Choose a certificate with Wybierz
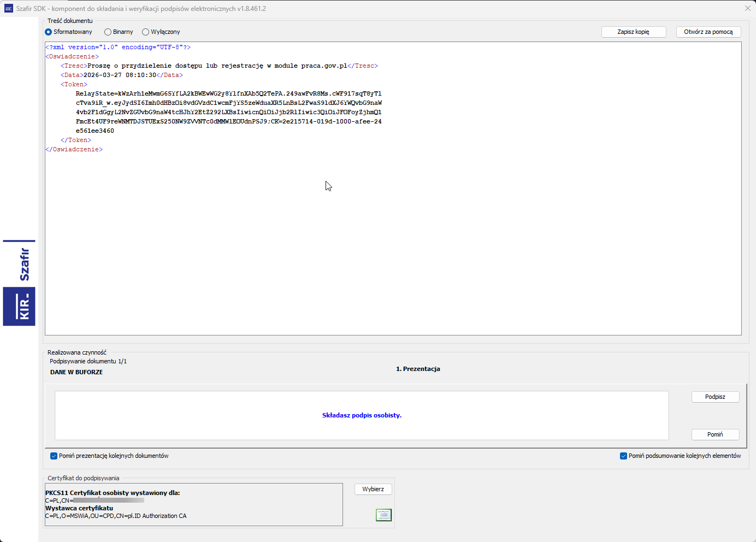This screenshot has height=542, width=756. click(x=373, y=489)
